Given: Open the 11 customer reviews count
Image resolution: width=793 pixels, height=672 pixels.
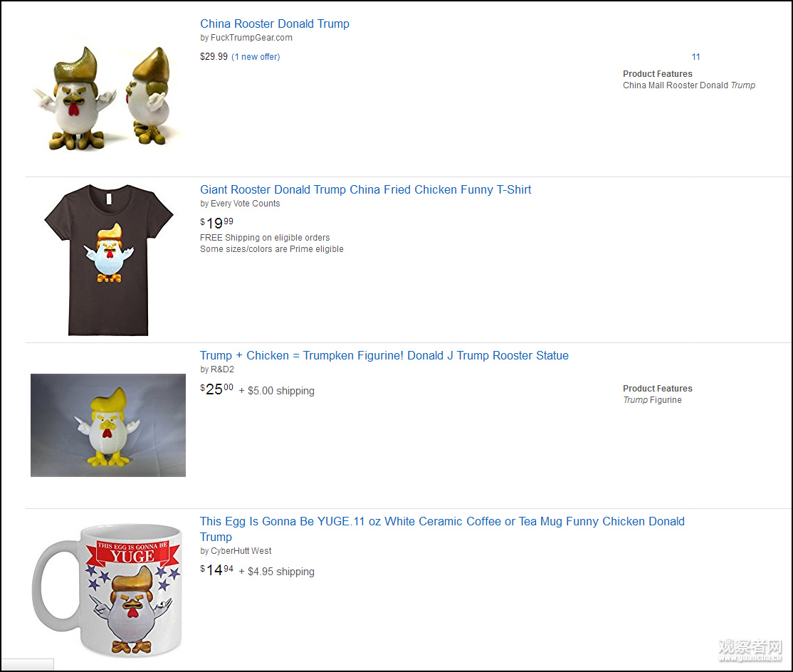Looking at the screenshot, I should pos(695,57).
